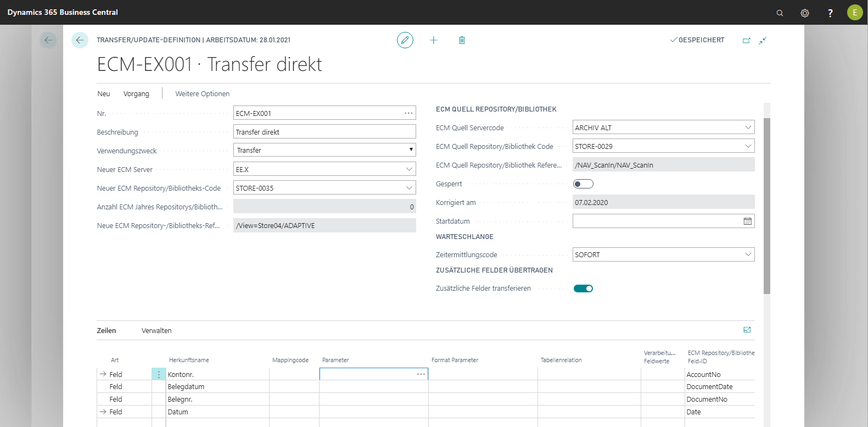The width and height of the screenshot is (868, 427).
Task: Click Weitere Optionen link
Action: coord(203,94)
